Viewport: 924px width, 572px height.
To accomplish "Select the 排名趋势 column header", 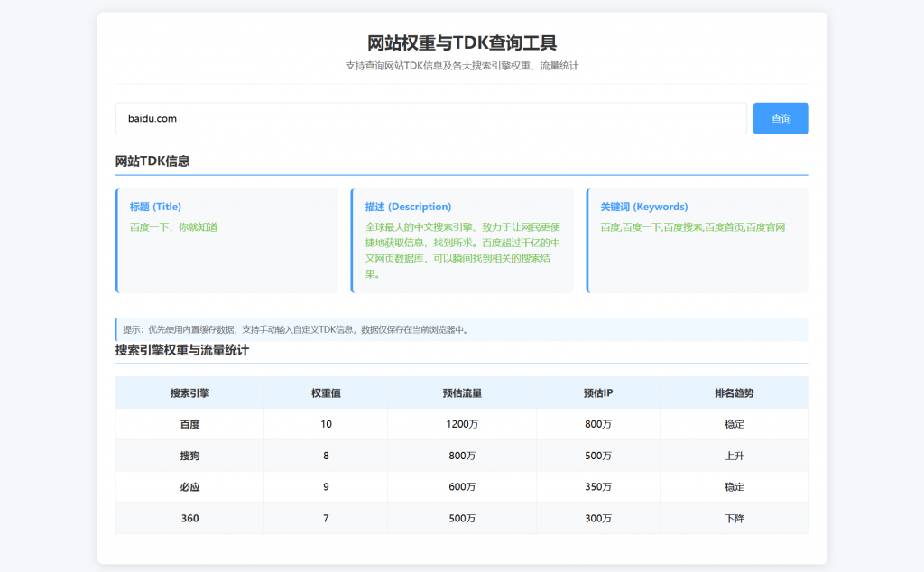I will [734, 392].
